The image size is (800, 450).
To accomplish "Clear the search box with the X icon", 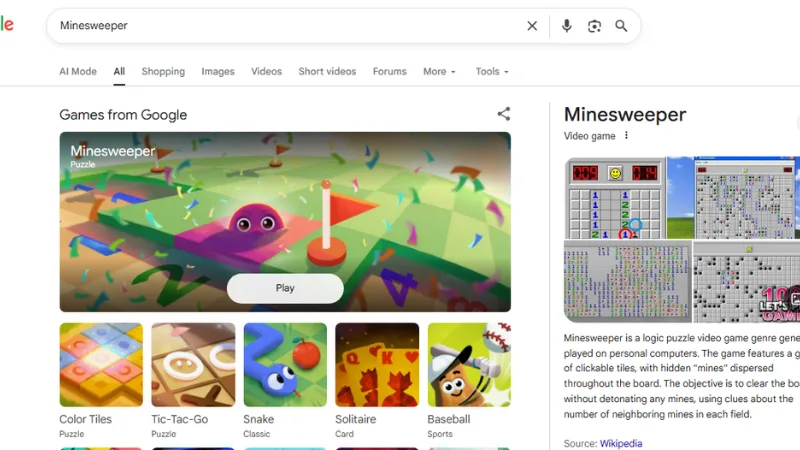I will click(x=532, y=26).
